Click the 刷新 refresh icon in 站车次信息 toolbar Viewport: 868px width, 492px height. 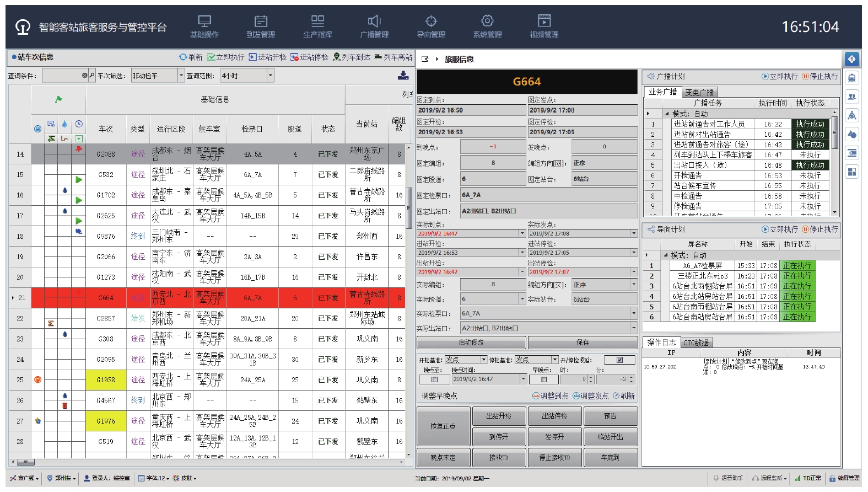tap(183, 57)
